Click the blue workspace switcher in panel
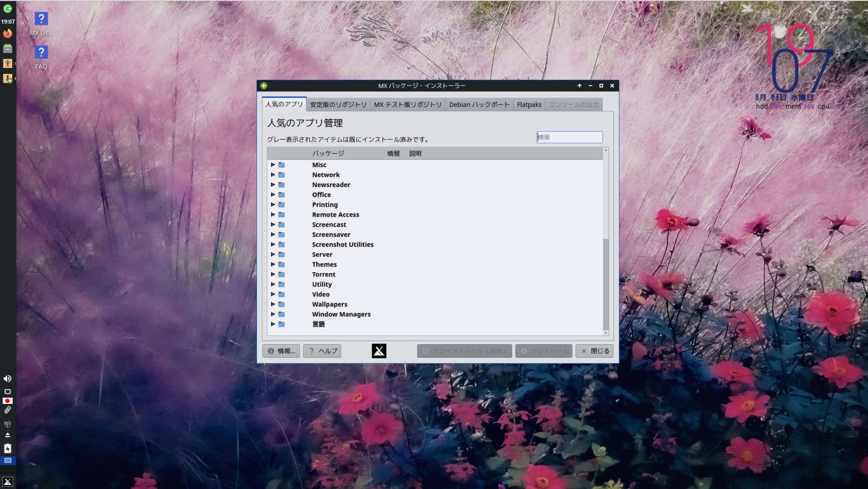The width and height of the screenshot is (868, 489). 8,460
